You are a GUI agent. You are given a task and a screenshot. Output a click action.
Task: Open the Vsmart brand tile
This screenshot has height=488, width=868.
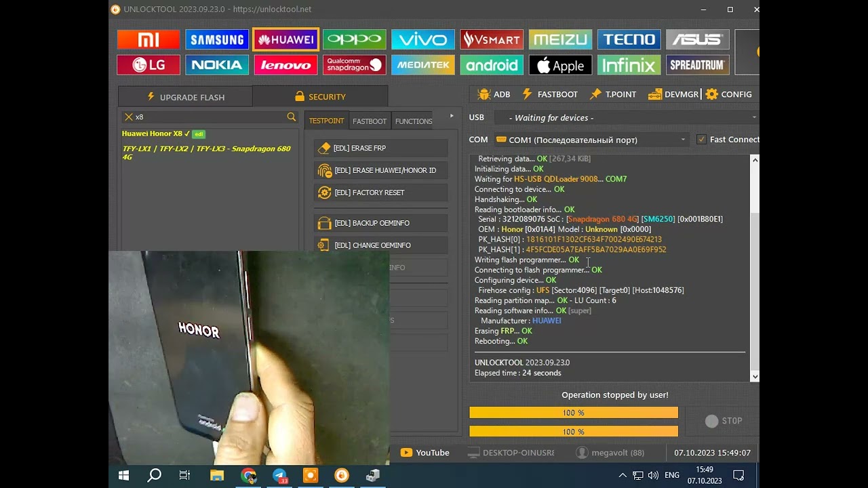point(492,39)
